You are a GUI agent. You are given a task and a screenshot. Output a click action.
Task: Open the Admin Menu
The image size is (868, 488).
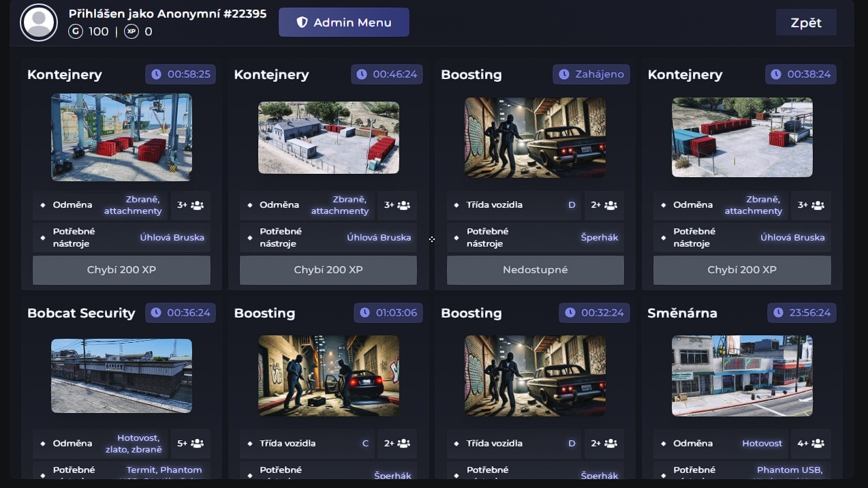(343, 22)
